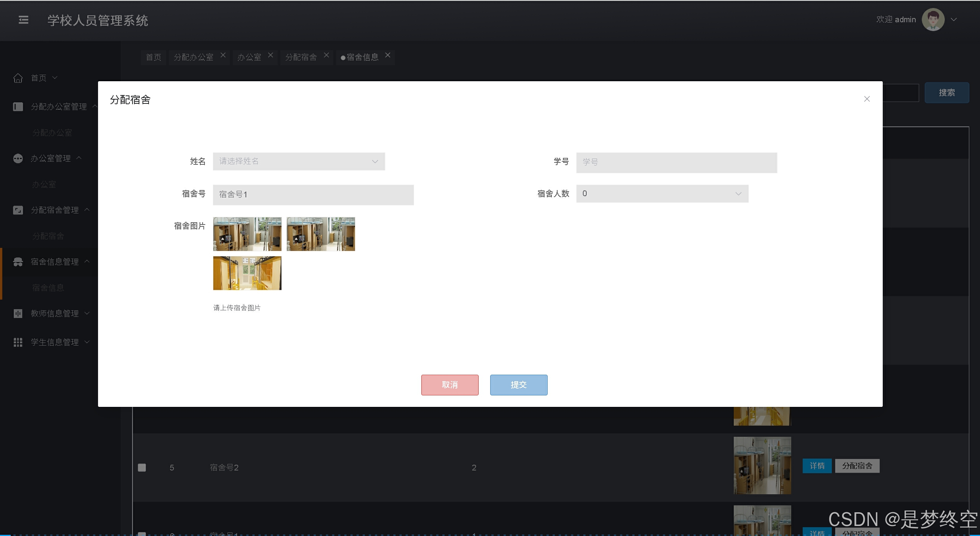The width and height of the screenshot is (980, 536).
Task: Click the 提交 button
Action: click(x=519, y=385)
